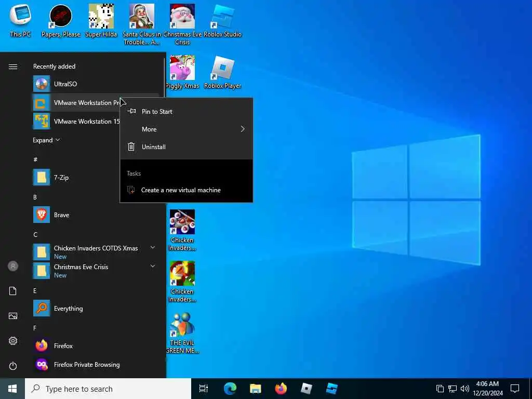Image resolution: width=532 pixels, height=399 pixels.
Task: Open Santa Claus in Trouble desktop shortcut
Action: (141, 24)
